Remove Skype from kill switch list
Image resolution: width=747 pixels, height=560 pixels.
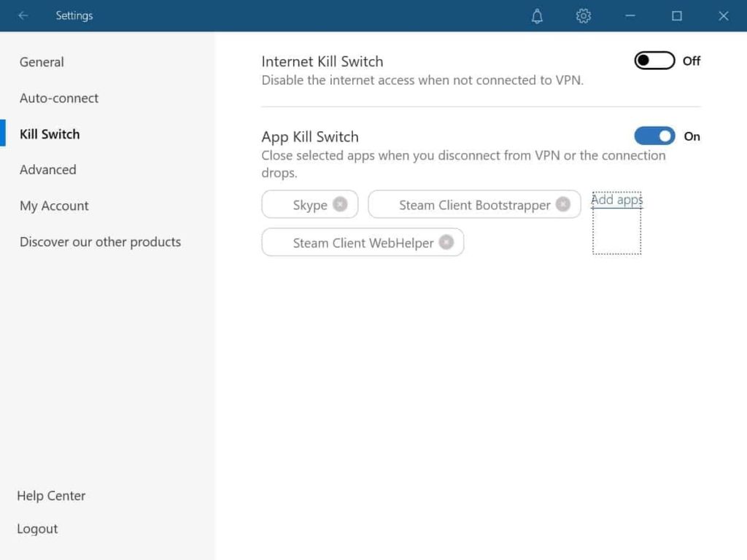[x=340, y=204]
